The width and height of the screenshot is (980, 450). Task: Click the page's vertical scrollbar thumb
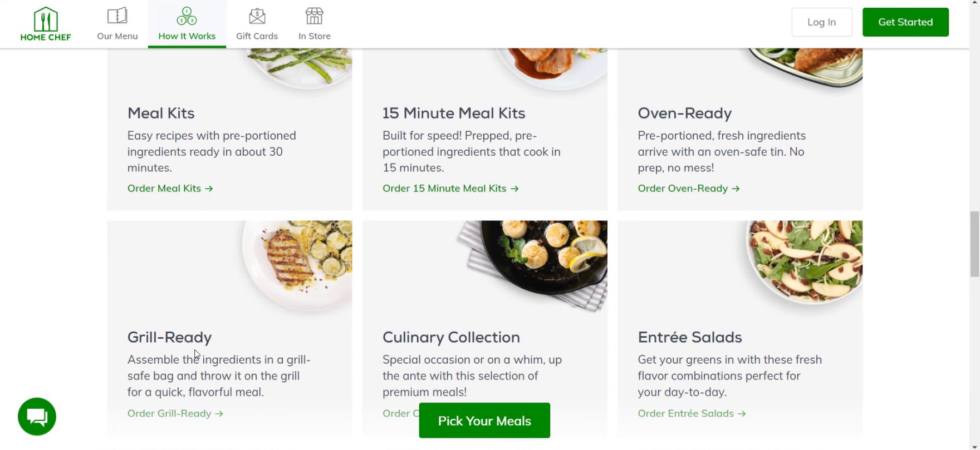974,244
